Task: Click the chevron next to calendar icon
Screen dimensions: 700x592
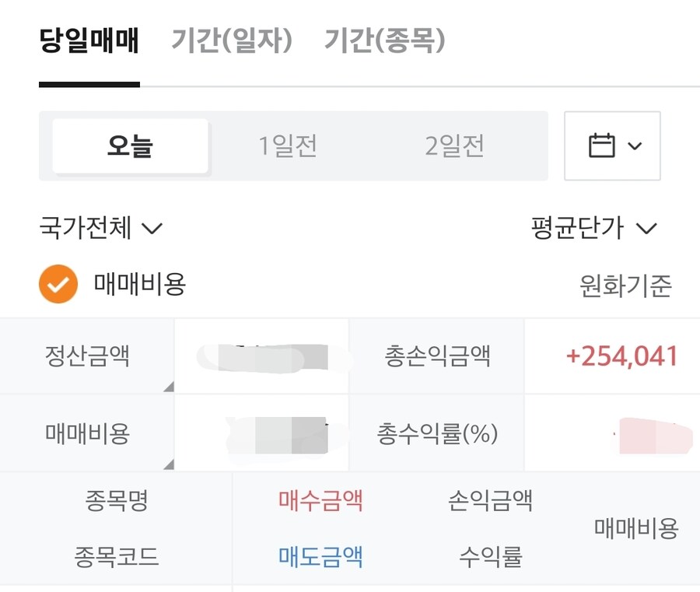Action: 635,145
